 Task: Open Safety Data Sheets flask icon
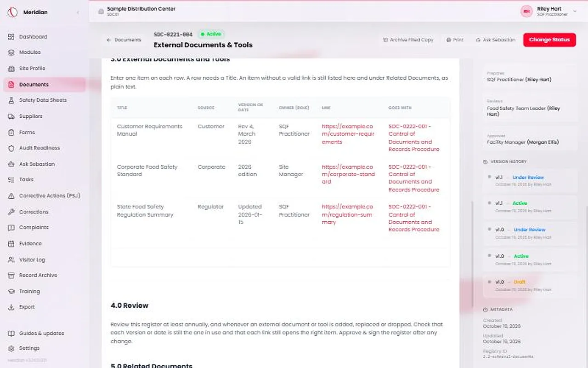tap(11, 100)
